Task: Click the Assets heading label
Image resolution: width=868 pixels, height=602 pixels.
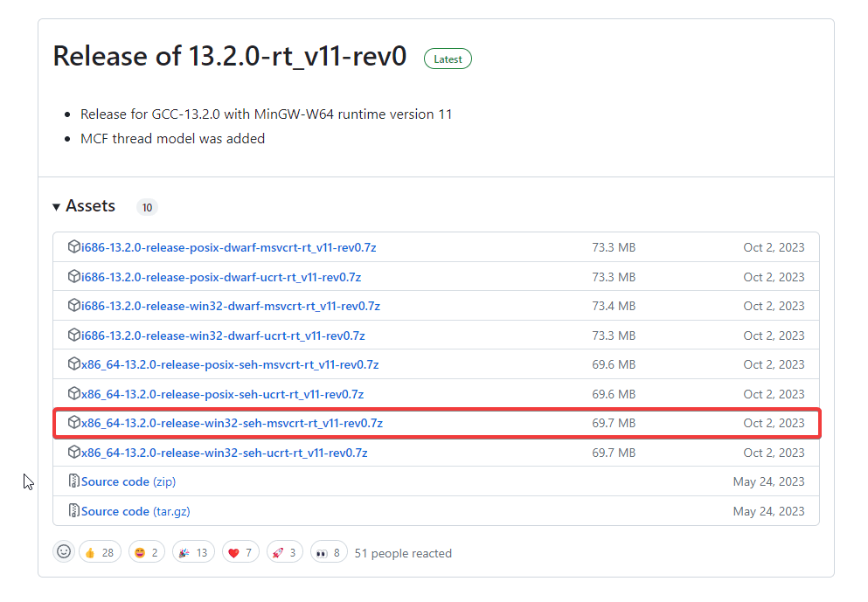Action: 90,206
